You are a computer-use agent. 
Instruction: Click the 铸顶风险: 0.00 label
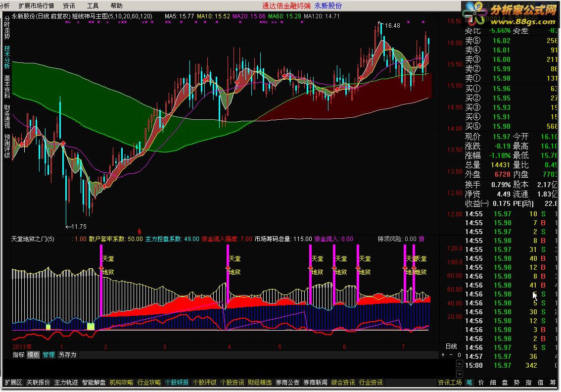397,239
